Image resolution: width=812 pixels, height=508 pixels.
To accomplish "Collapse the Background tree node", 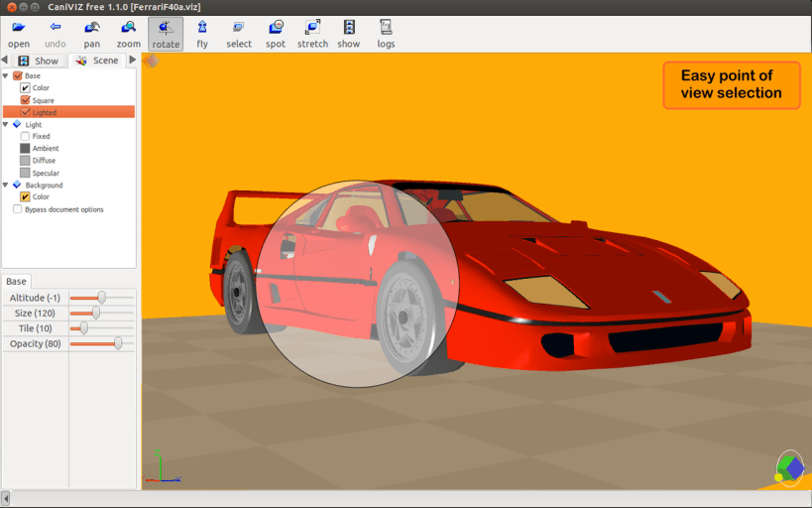I will click(5, 185).
